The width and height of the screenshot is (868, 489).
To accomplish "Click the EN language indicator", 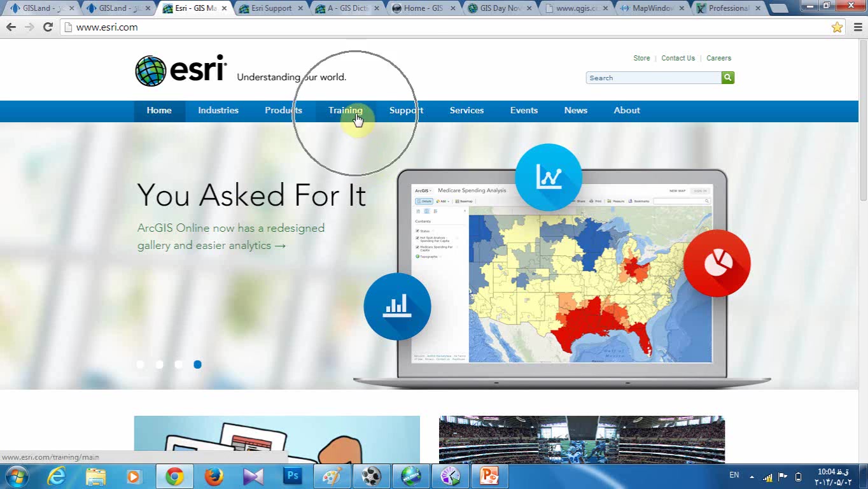I will click(x=734, y=475).
